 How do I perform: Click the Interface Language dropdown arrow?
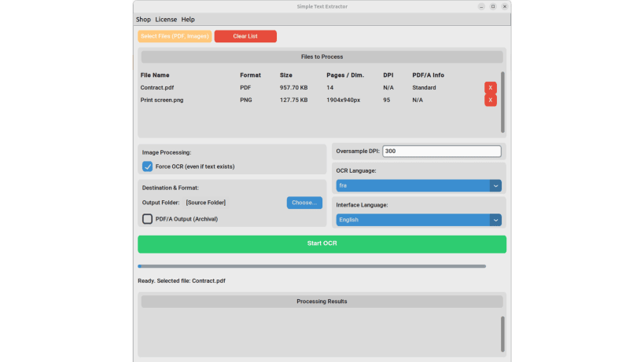pos(495,220)
